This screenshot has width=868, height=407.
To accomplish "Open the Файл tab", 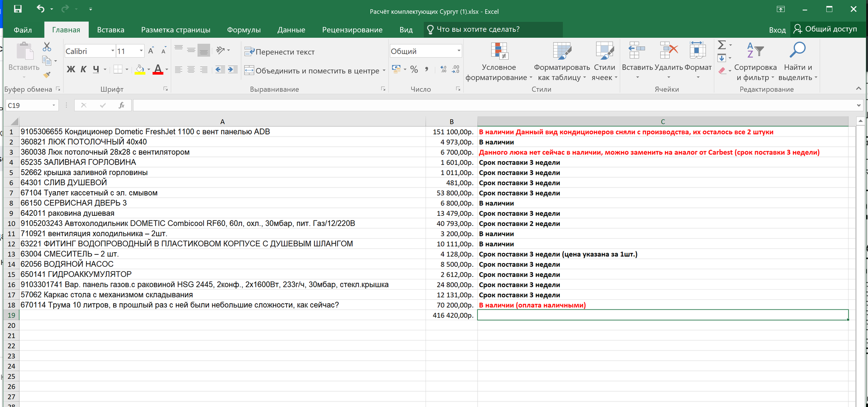I will point(22,30).
